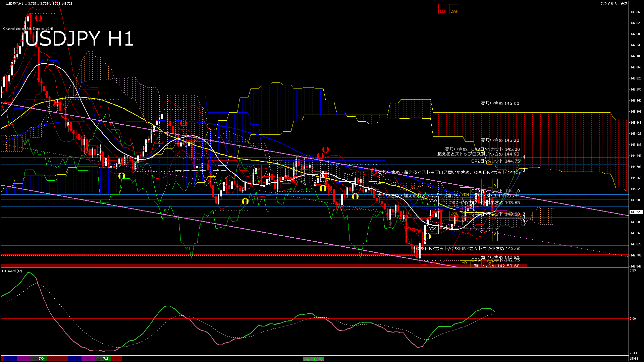This screenshot has width=644, height=362.
Task: Click the LMH level tag
Action: tap(444, 9)
